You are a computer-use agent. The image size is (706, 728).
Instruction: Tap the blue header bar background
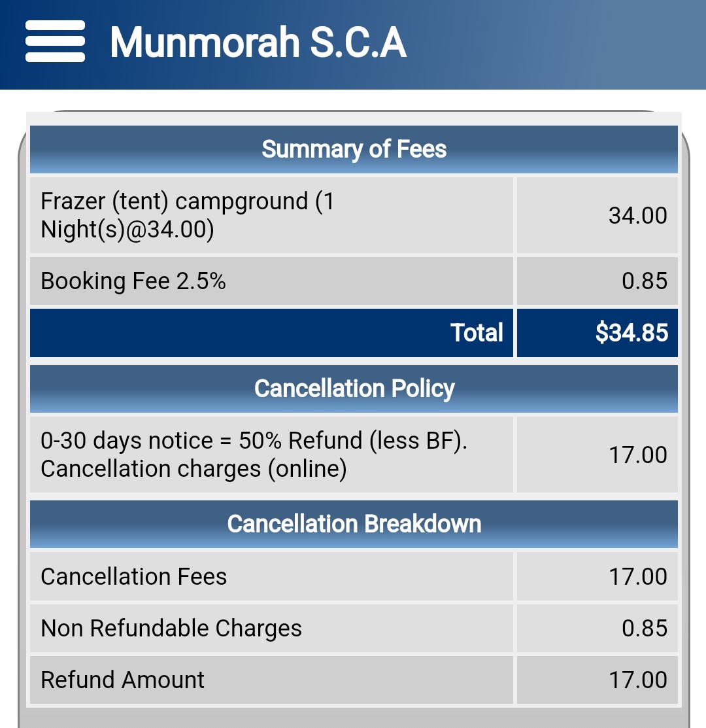[557, 44]
